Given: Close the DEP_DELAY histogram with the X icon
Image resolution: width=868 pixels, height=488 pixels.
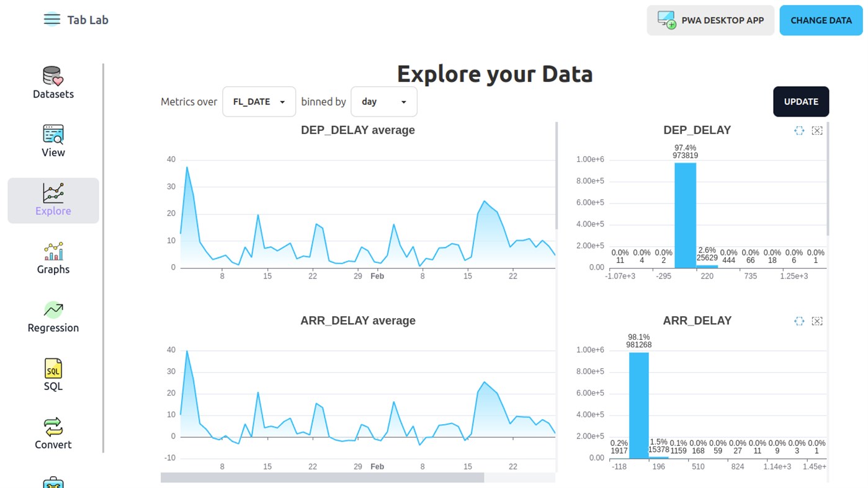Looking at the screenshot, I should [817, 130].
